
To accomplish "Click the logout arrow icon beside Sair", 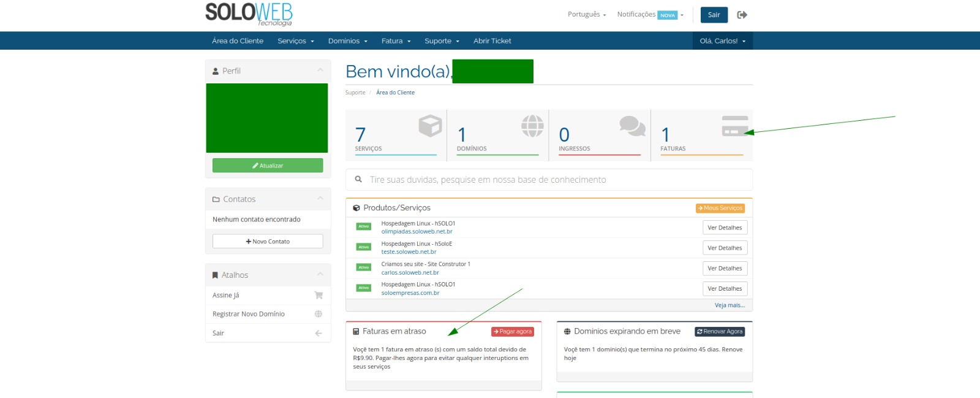I will 742,15.
